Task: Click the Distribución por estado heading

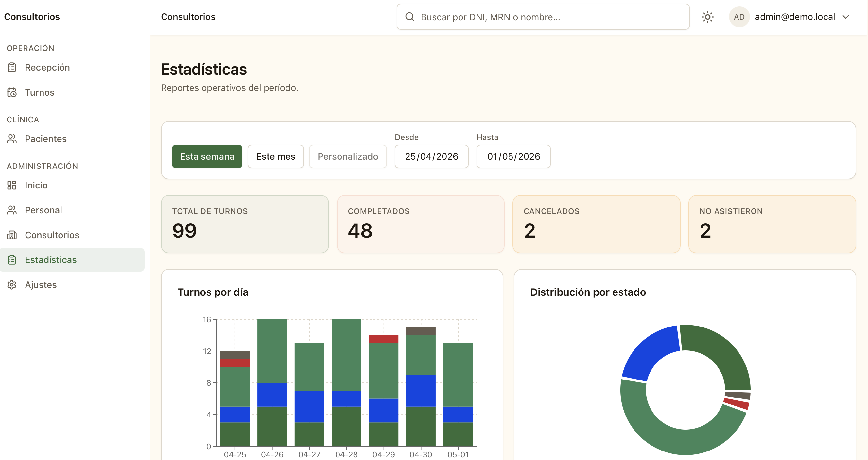Action: tap(588, 292)
